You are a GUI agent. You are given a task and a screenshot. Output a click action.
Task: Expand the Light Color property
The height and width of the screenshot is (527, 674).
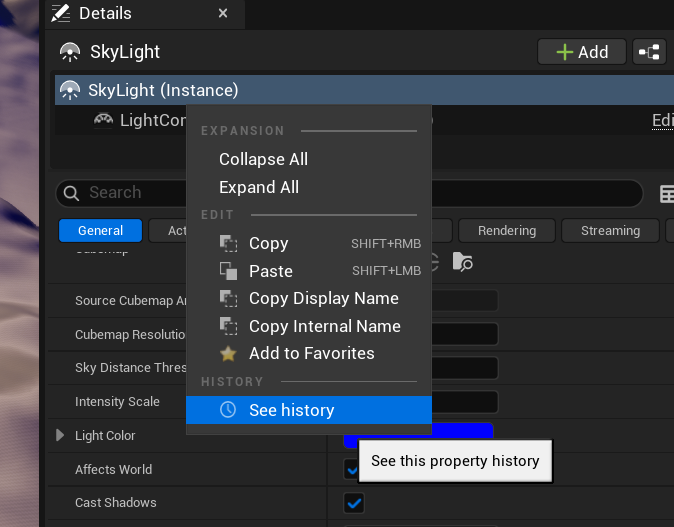point(60,436)
